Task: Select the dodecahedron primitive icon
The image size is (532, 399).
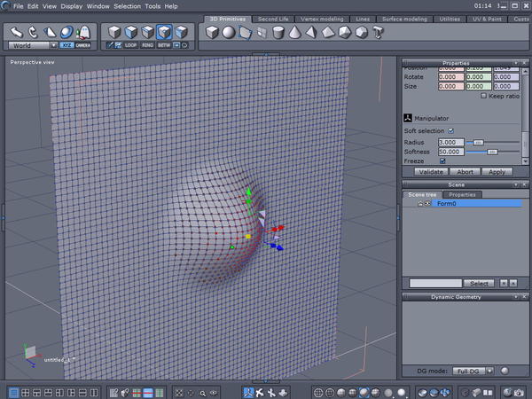Action: coord(362,33)
